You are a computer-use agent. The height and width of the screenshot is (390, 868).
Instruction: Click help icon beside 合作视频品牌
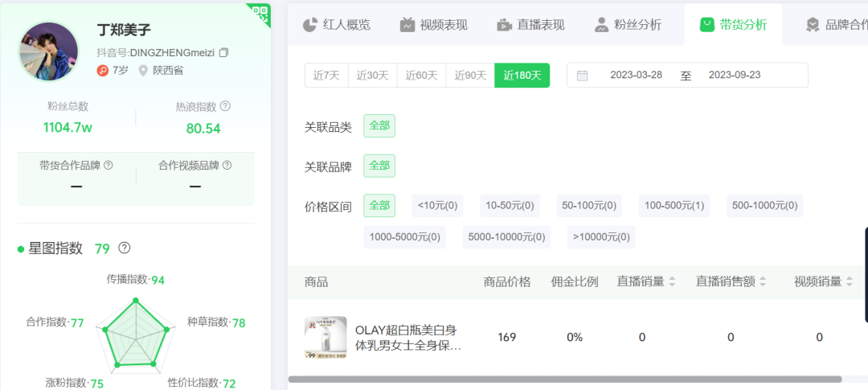[227, 165]
